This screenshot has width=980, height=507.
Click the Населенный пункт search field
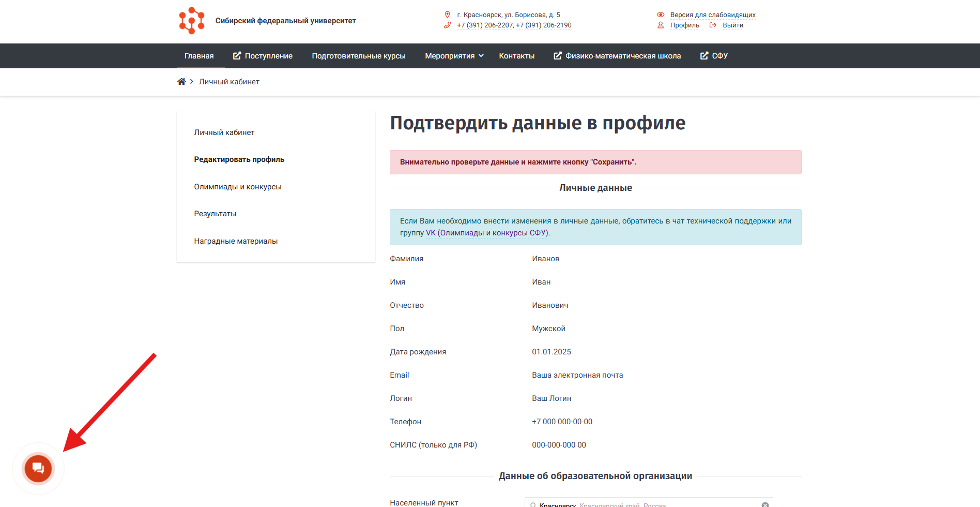point(646,504)
